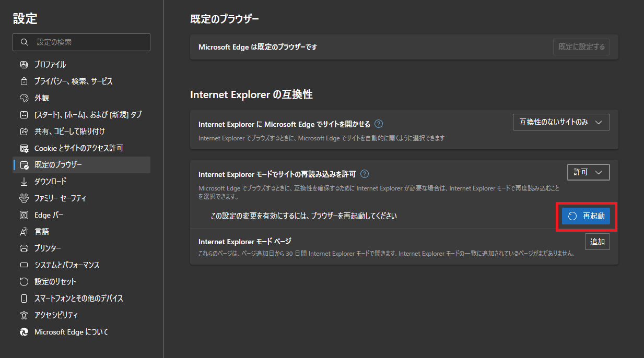Click the share icon beside 共有、コピーして貼り付け

pos(24,132)
